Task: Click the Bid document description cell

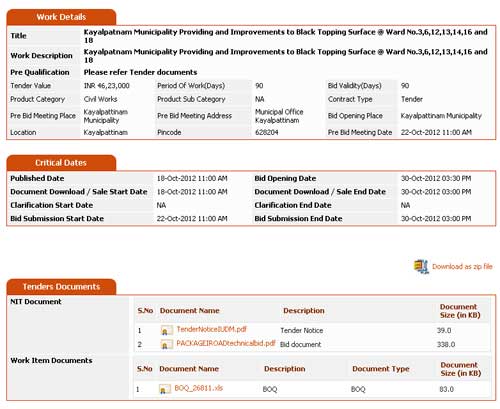Action: coord(301,344)
